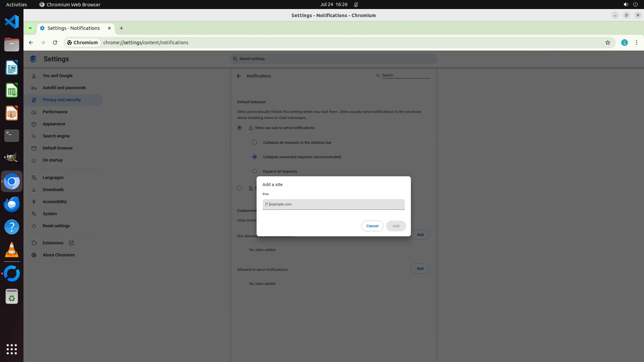Click the Site input field in the dialog
This screenshot has height=362, width=644.
333,204
